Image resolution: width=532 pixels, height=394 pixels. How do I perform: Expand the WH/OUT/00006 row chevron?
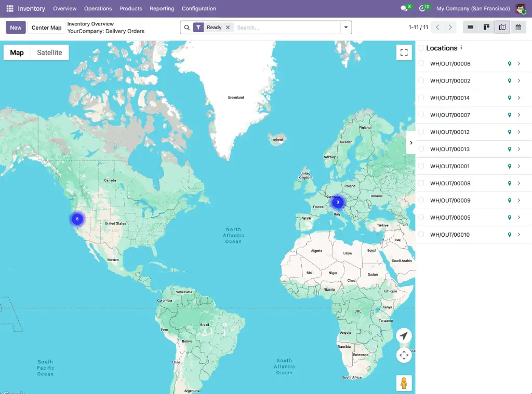click(519, 64)
